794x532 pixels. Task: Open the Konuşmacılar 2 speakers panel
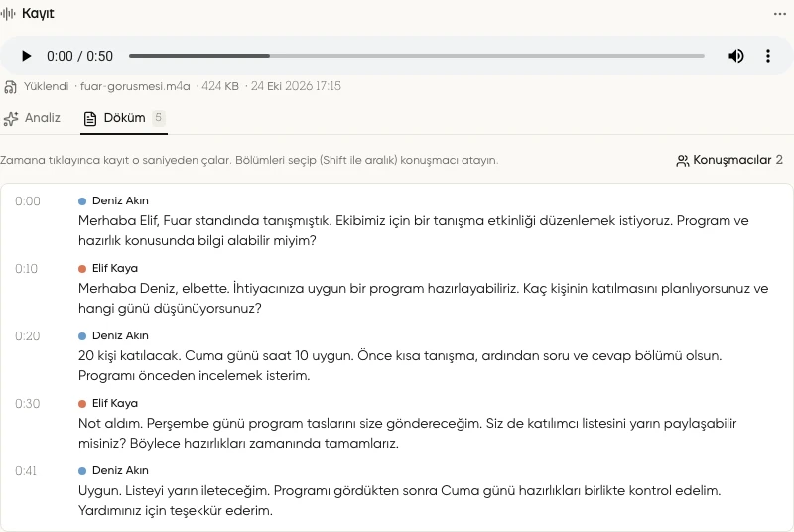point(729,160)
